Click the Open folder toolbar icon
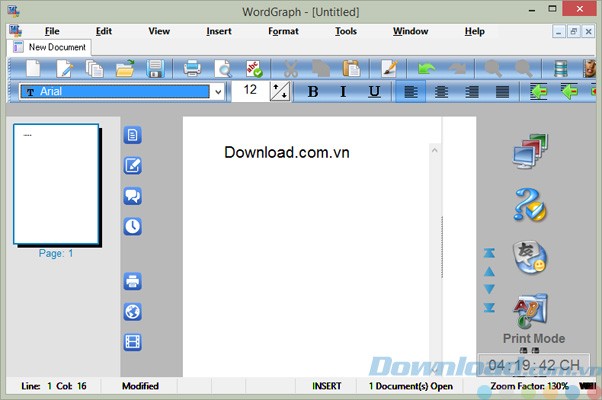 125,69
